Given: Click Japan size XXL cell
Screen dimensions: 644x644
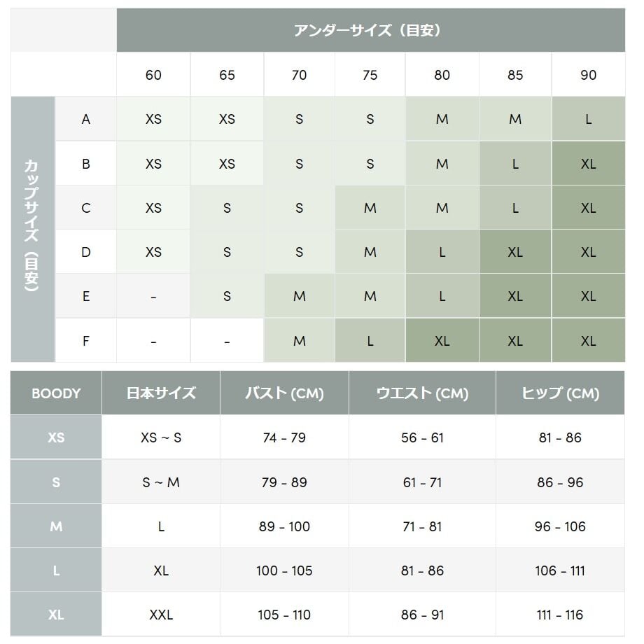Looking at the screenshot, I should [x=161, y=615].
